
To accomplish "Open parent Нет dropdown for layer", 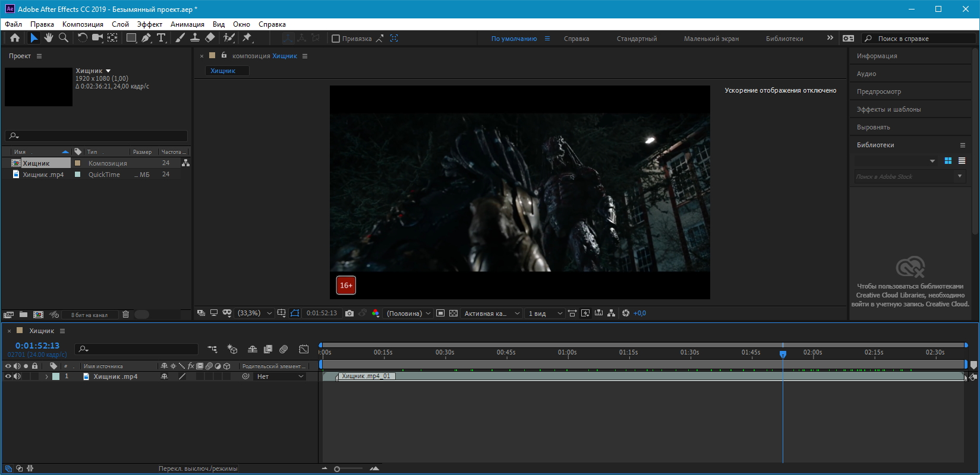I will 280,376.
